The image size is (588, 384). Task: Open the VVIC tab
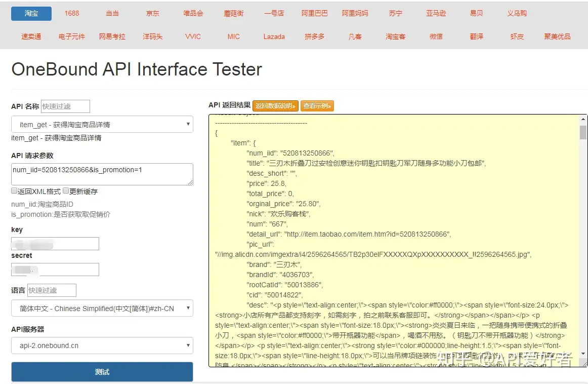point(193,37)
